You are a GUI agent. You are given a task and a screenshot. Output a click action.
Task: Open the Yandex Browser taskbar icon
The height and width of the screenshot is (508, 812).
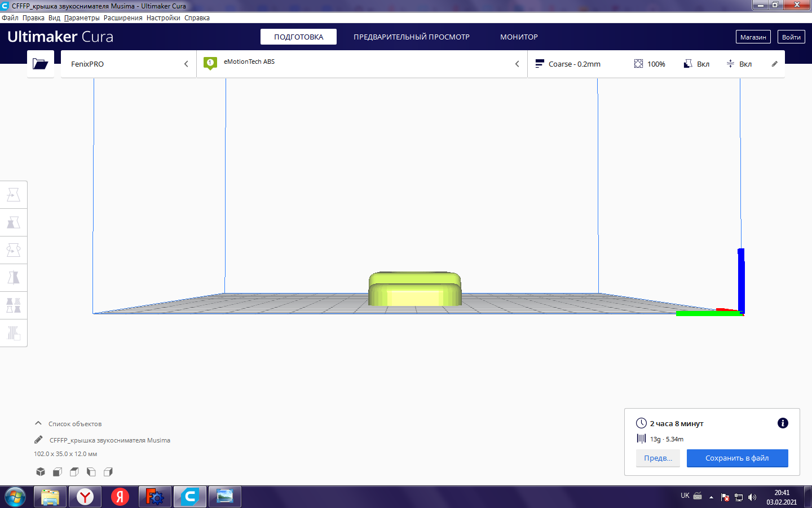click(x=85, y=497)
